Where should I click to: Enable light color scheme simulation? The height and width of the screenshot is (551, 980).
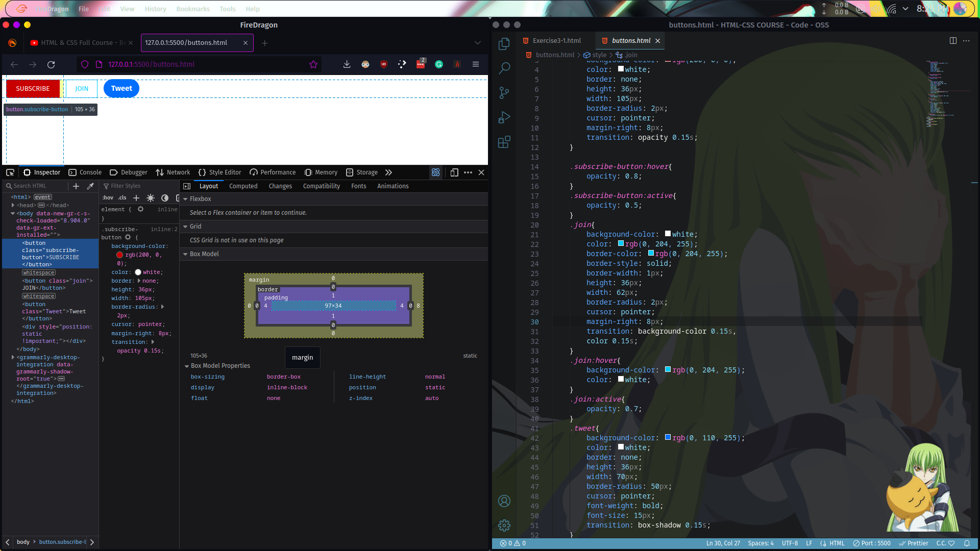click(x=150, y=198)
